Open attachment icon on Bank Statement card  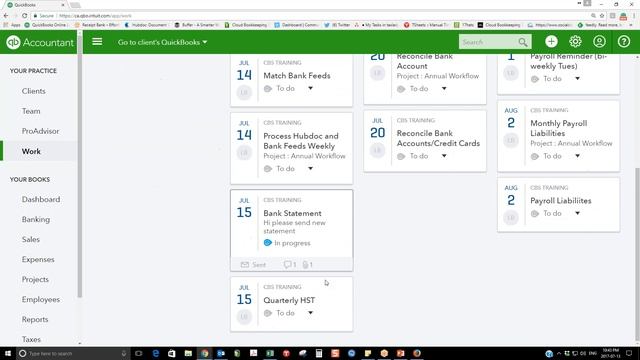click(305, 265)
